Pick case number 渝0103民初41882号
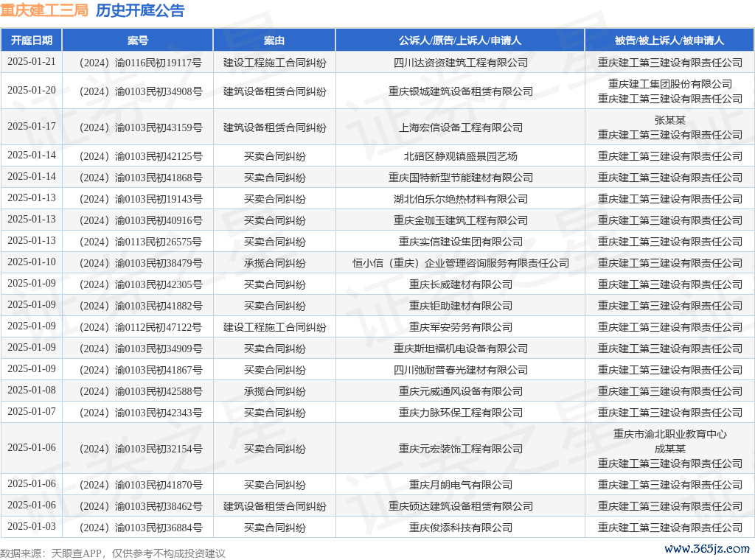Screen dimensions: 755x560 pyautogui.click(x=141, y=306)
